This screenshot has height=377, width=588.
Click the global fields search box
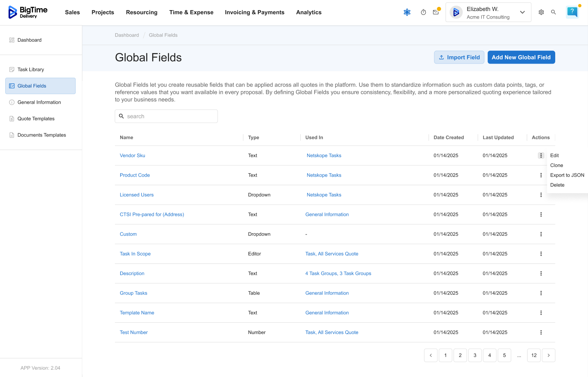coord(166,116)
